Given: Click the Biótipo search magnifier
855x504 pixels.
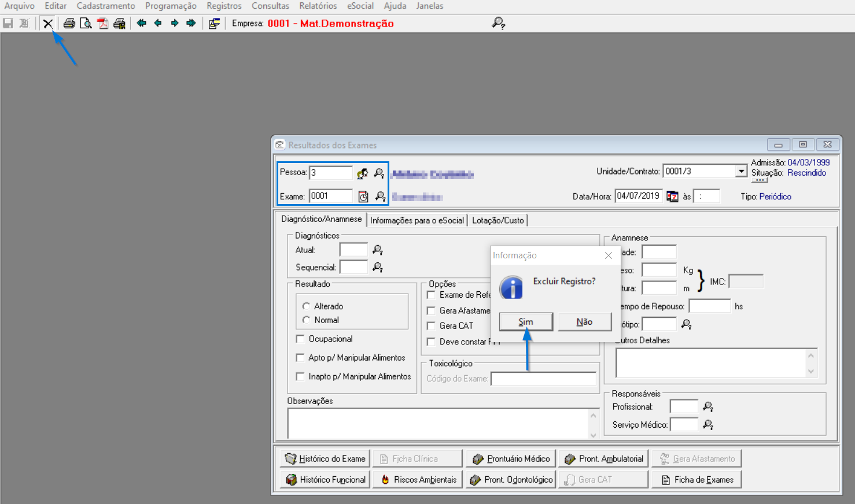Looking at the screenshot, I should 686,324.
